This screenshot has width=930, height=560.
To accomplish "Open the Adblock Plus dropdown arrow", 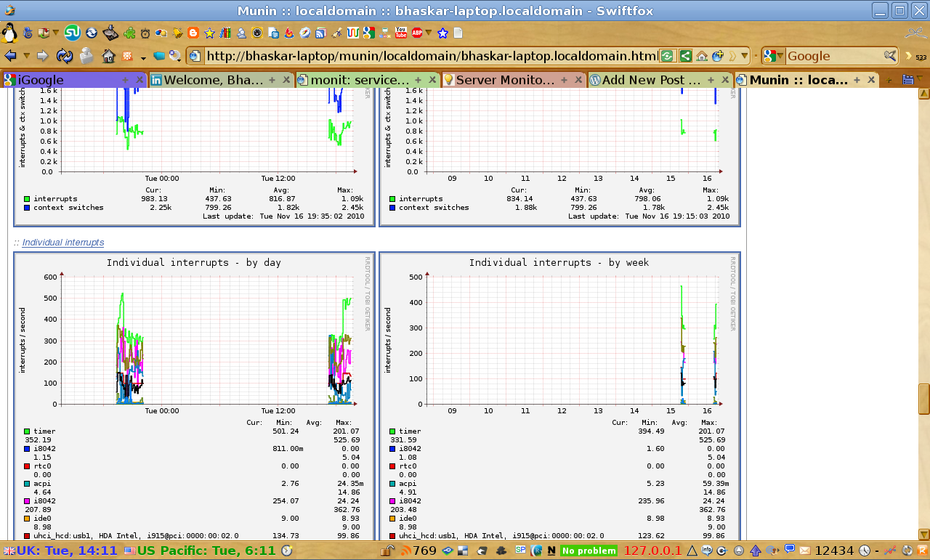I will 429,33.
